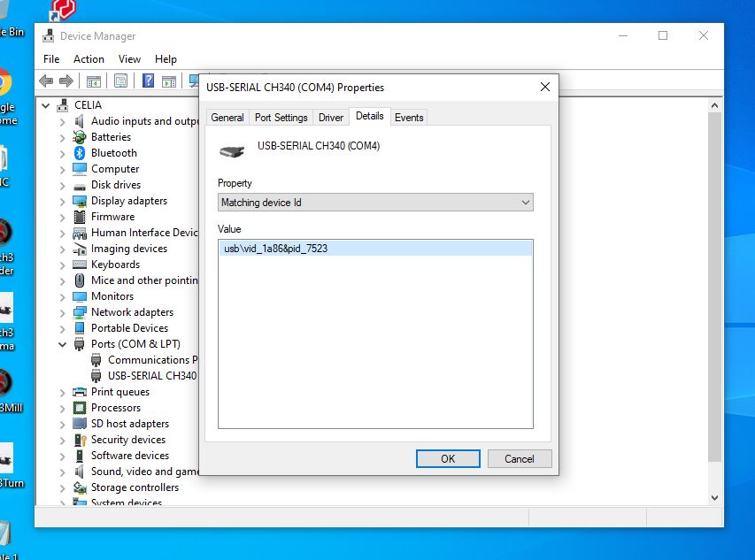Select the Security devices key icon
This screenshot has width=755, height=560.
(x=80, y=440)
